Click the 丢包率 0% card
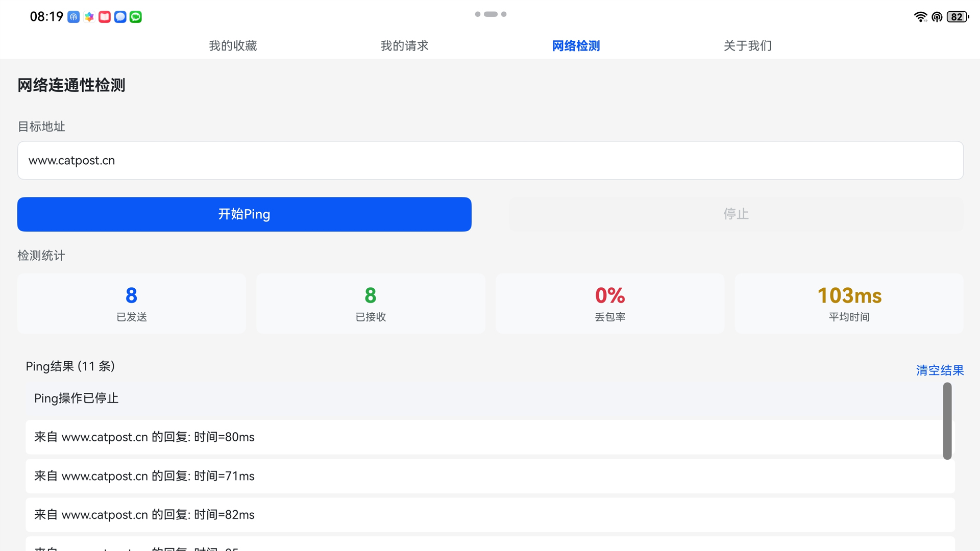Screen dimensions: 980x551 tap(609, 303)
